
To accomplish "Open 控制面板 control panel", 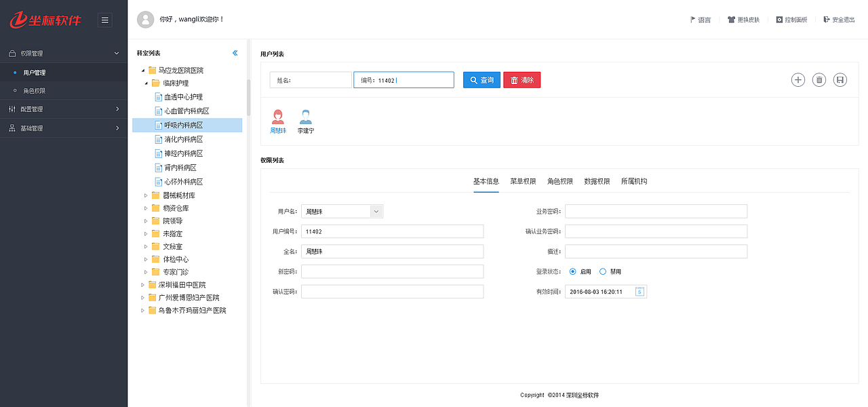I will (x=791, y=20).
